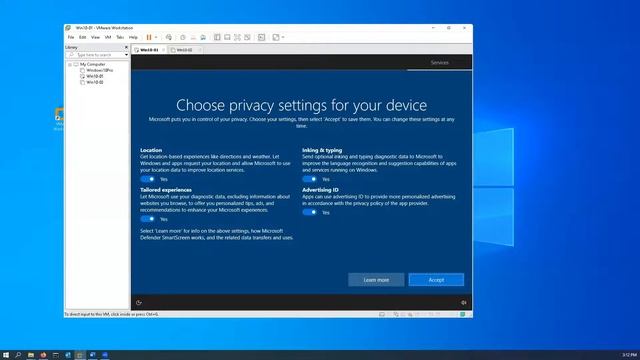
Task: Toggle the thumbnail bar toolbar icon
Action: point(227,37)
